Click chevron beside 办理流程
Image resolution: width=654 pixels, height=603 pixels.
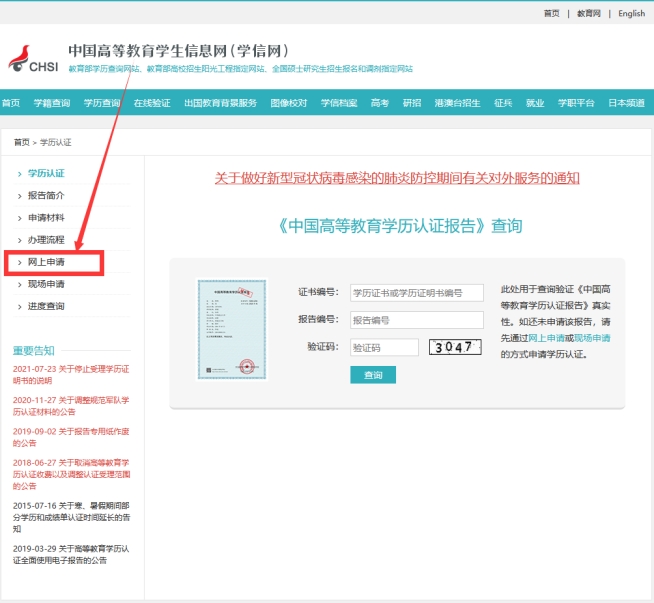19,241
